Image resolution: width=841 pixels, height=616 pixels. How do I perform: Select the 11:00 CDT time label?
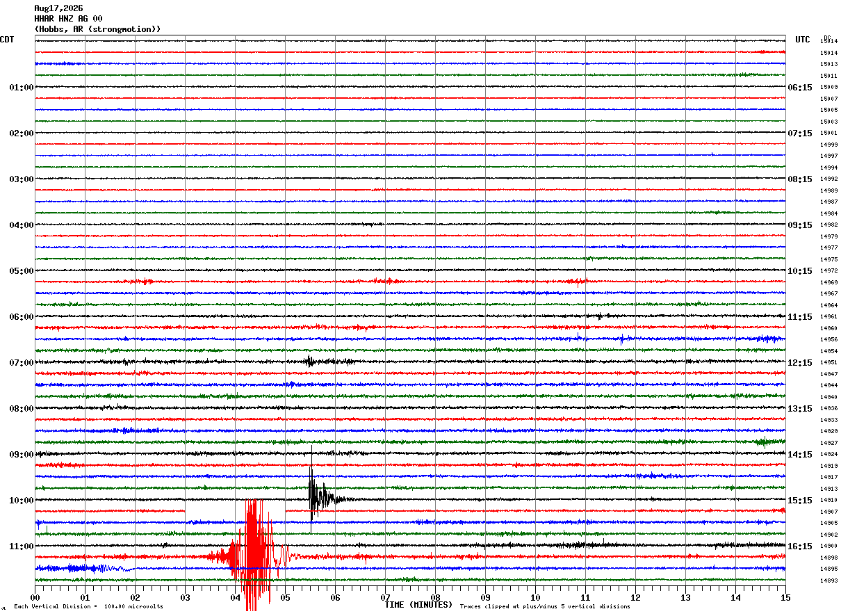pyautogui.click(x=22, y=546)
